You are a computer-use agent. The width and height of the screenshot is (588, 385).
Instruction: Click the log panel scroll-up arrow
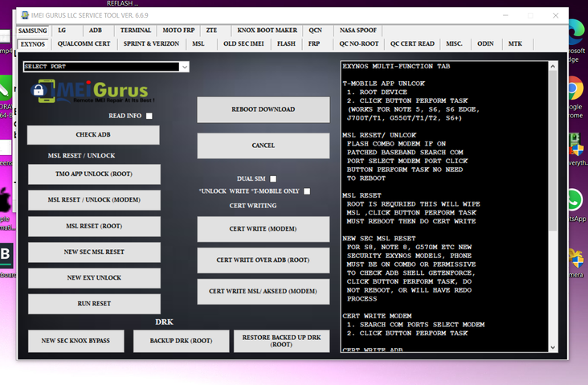coord(553,67)
